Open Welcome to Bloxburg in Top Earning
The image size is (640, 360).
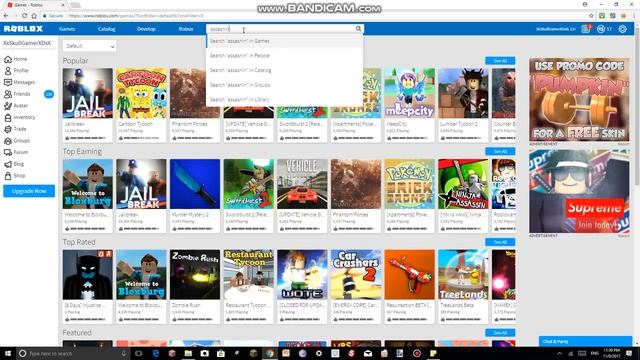[x=88, y=184]
